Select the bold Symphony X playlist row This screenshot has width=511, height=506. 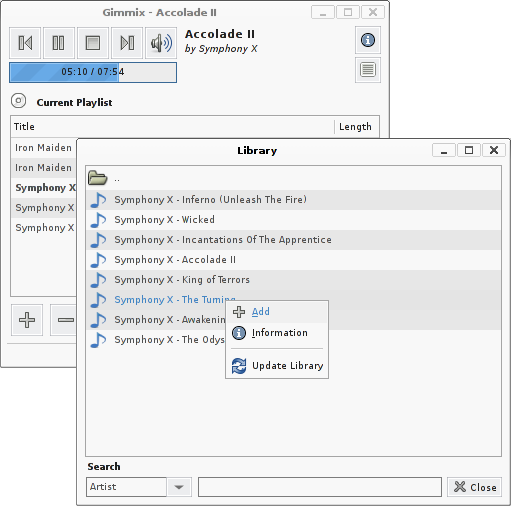coord(44,187)
